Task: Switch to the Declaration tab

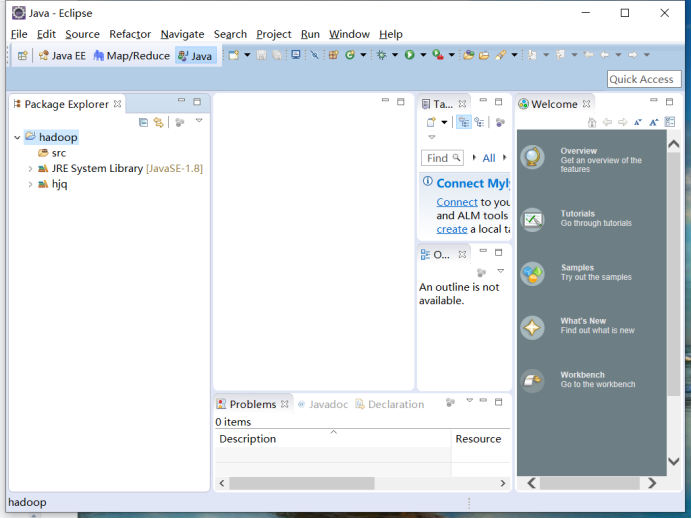Action: 390,404
